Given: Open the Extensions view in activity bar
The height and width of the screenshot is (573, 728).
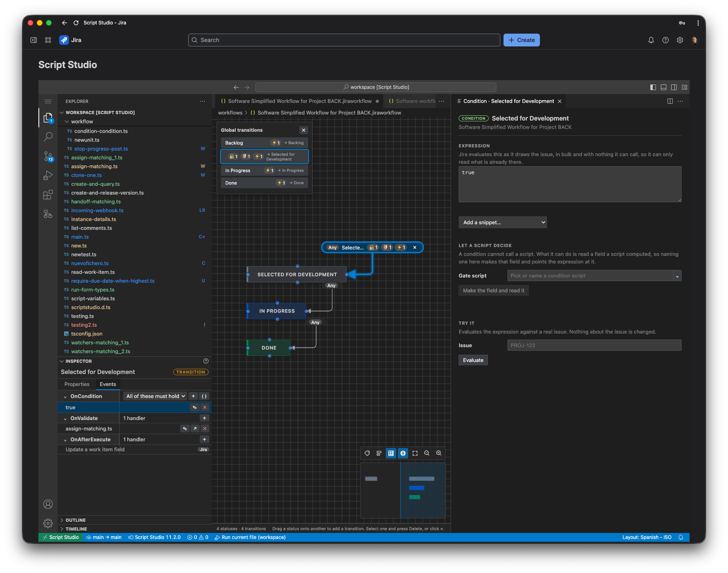Looking at the screenshot, I should (x=48, y=195).
